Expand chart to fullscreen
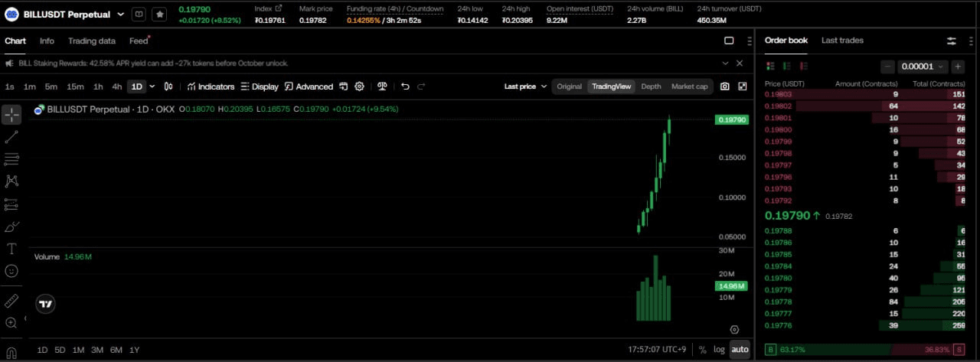The height and width of the screenshot is (362, 980). click(x=743, y=86)
